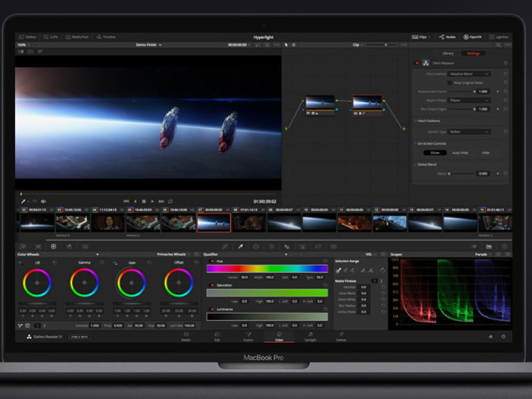Reset the Gain wheel
The width and height of the screenshot is (532, 399).
click(x=149, y=262)
